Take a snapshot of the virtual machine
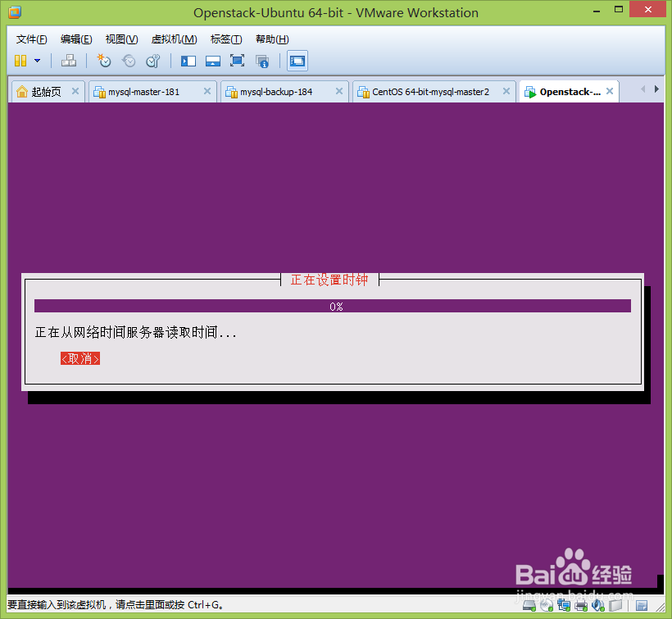Screen dimensions: 672x619 [x=104, y=61]
